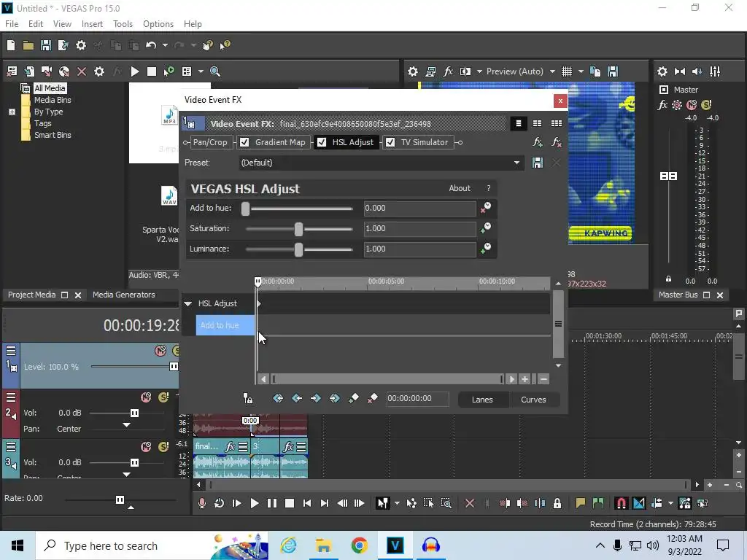Open the Tools menu
The image size is (747, 560).
coord(123,24)
